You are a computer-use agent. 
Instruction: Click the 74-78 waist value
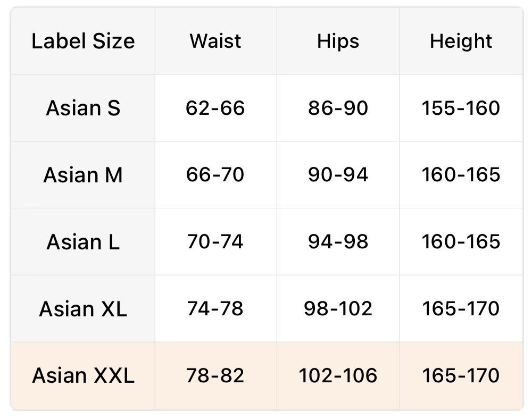[x=215, y=309]
